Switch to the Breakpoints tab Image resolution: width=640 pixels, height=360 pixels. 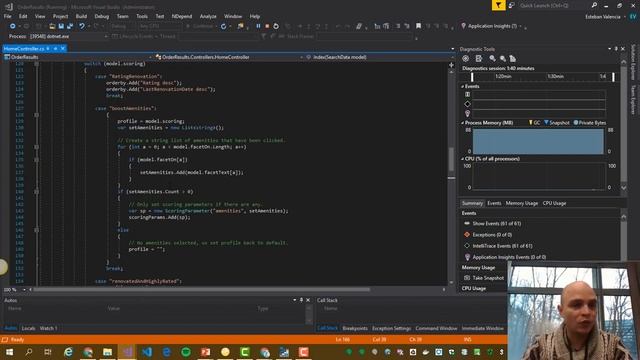pyautogui.click(x=355, y=328)
